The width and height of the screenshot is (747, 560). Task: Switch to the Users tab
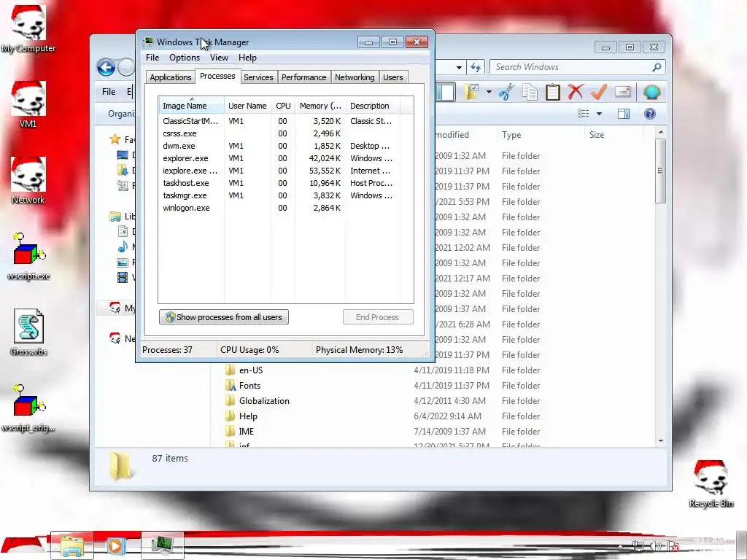[393, 77]
